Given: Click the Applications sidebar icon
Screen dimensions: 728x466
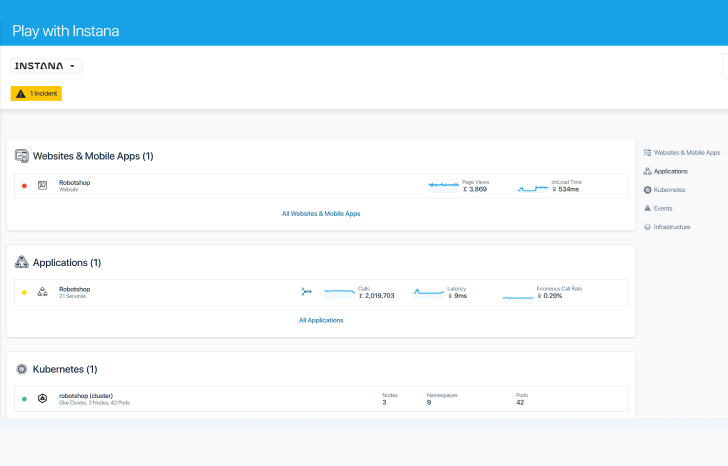Looking at the screenshot, I should 647,171.
